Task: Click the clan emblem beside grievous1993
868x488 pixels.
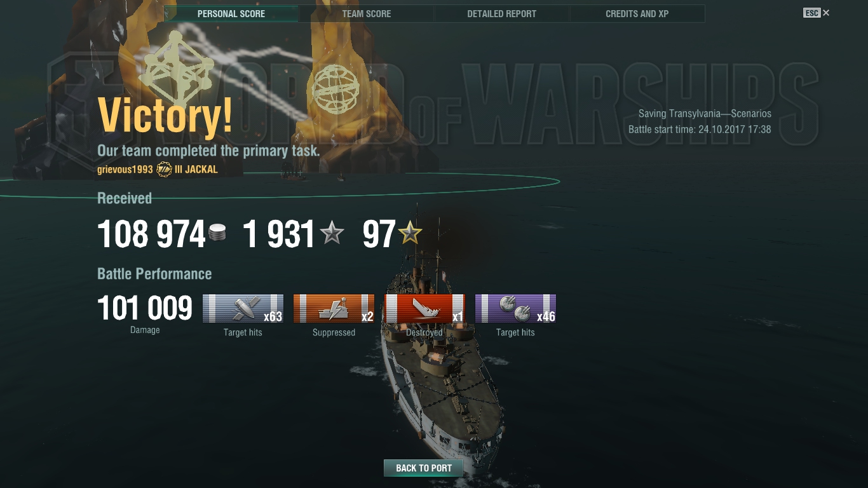Action: click(164, 170)
